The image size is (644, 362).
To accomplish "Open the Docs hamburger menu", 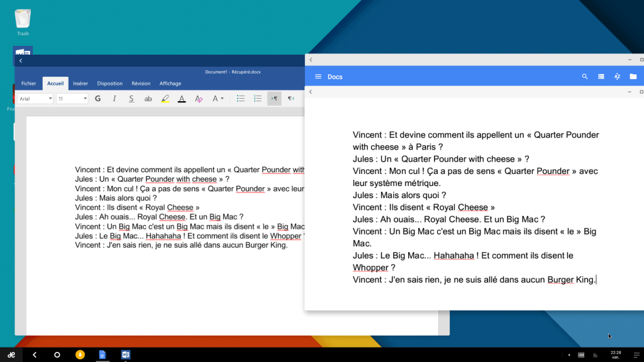I will (x=318, y=77).
